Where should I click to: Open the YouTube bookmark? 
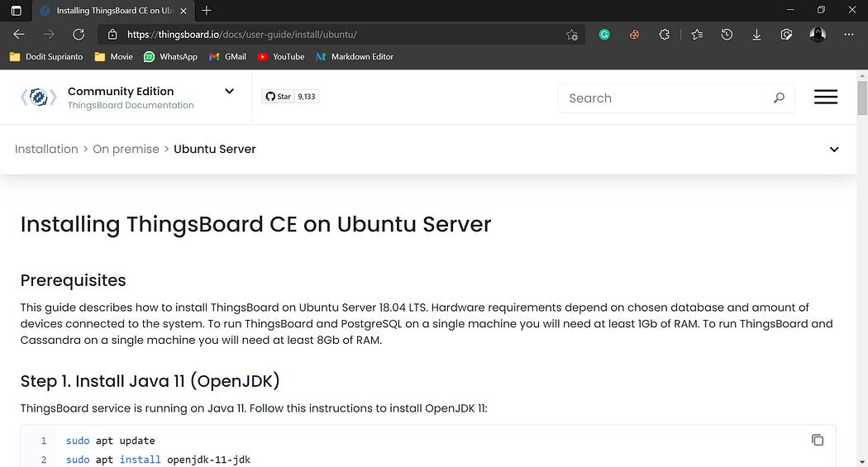(281, 56)
